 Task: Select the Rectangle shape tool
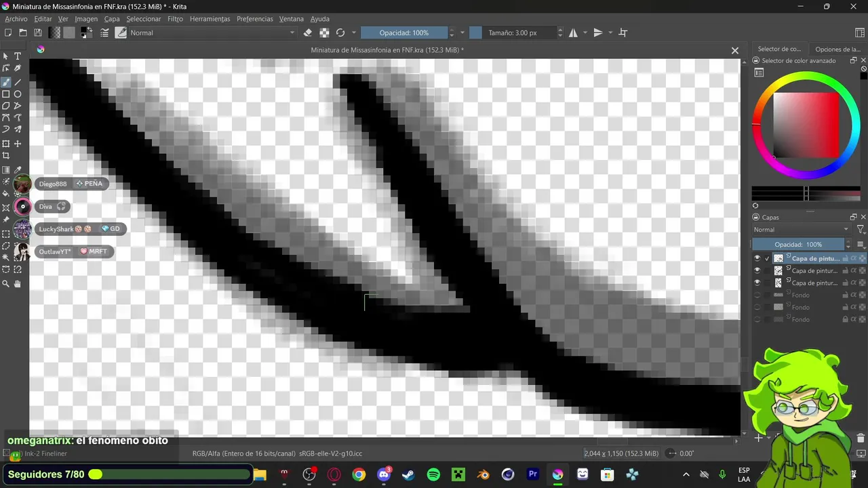[6, 94]
